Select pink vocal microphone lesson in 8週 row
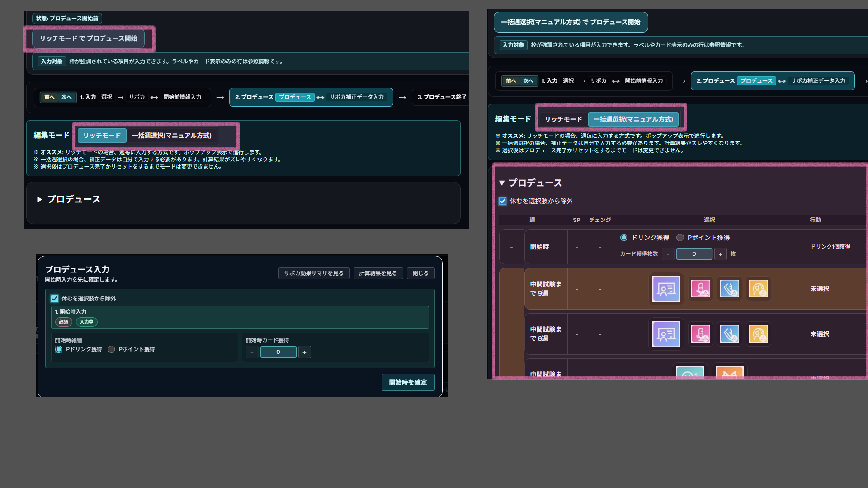Screen dimensions: 868x488 [701, 334]
